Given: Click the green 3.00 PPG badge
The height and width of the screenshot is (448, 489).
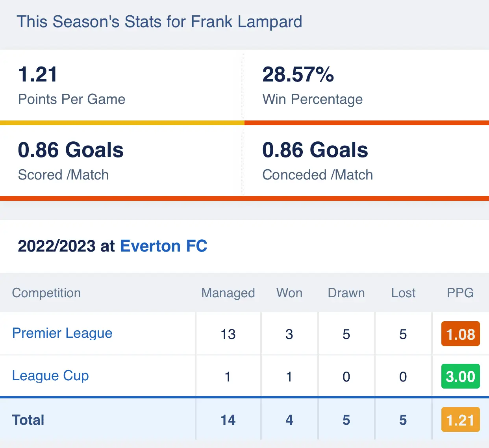Looking at the screenshot, I should pos(460,376).
